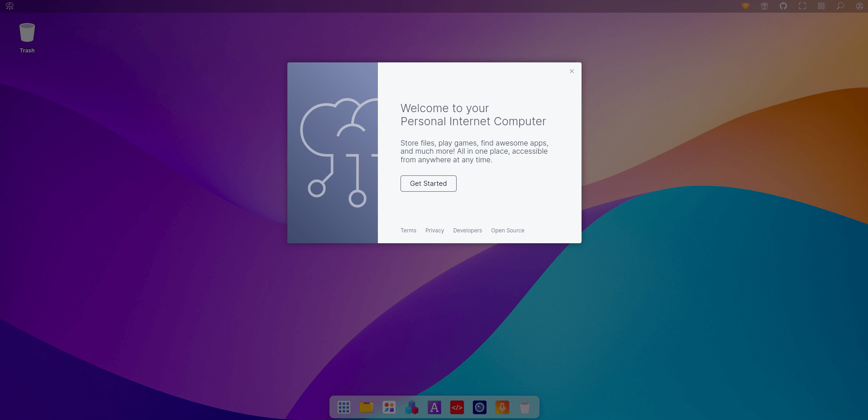Open the 3D blocks app in the dock

[412, 407]
